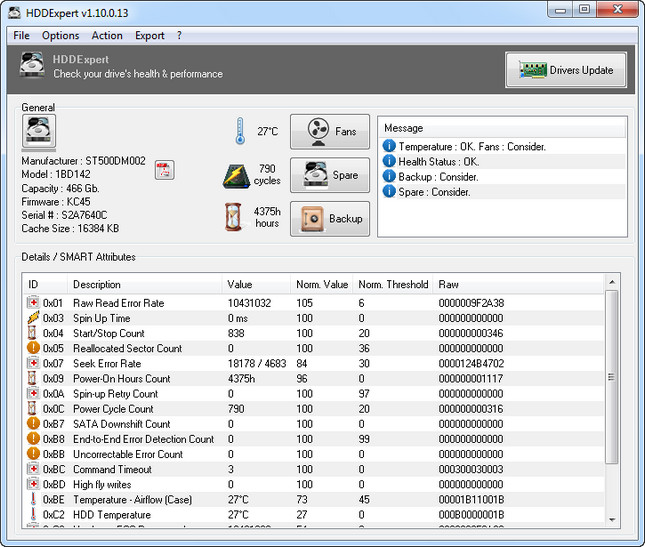The width and height of the screenshot is (645, 547).
Task: Click the thermometer temperature icon
Action: click(240, 131)
